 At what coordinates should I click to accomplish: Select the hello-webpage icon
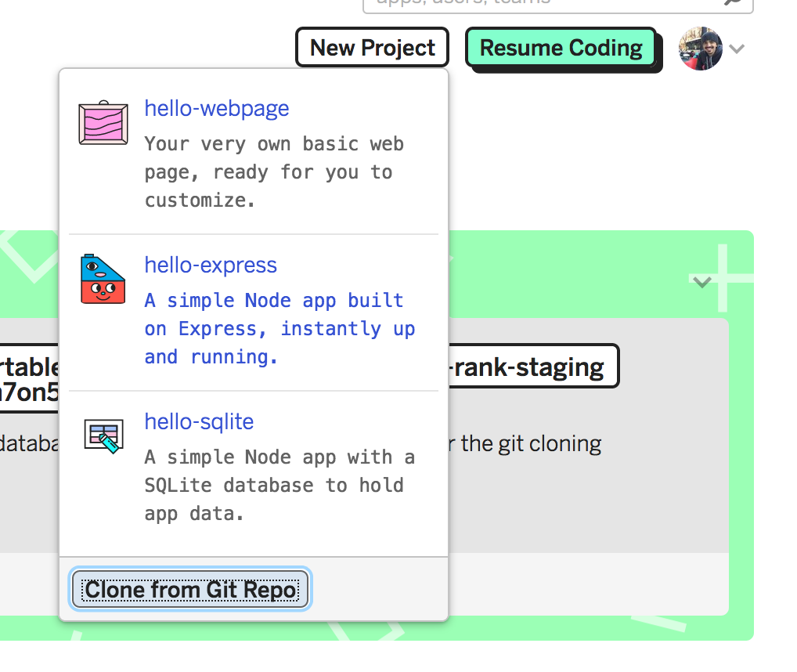click(x=103, y=122)
